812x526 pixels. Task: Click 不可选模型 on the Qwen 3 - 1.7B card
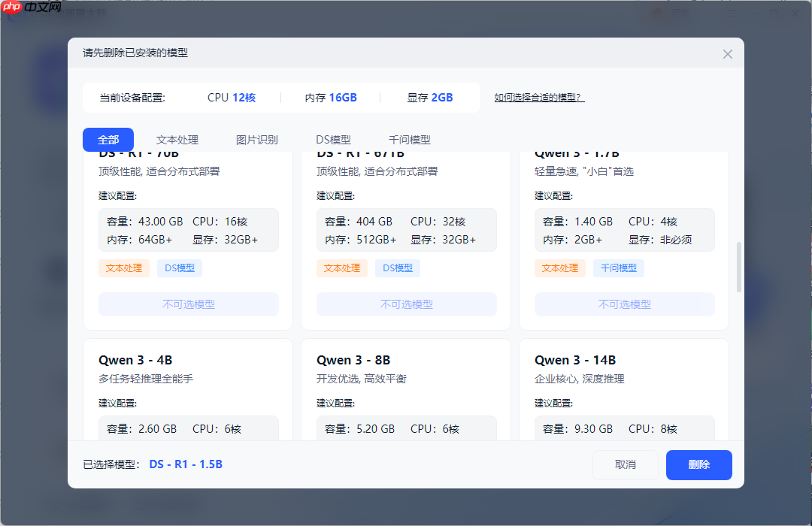click(624, 304)
